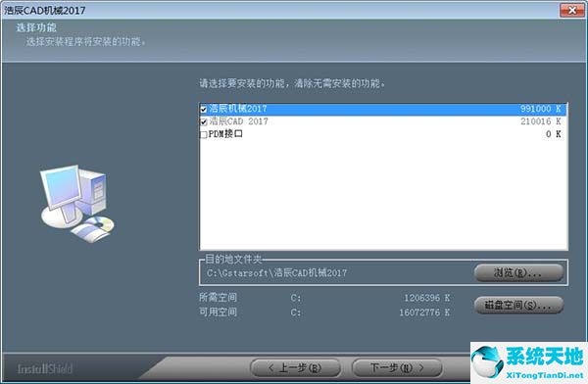Image resolution: width=588 pixels, height=384 pixels.
Task: Open the 浏览(R)... browse button
Action: [x=518, y=272]
